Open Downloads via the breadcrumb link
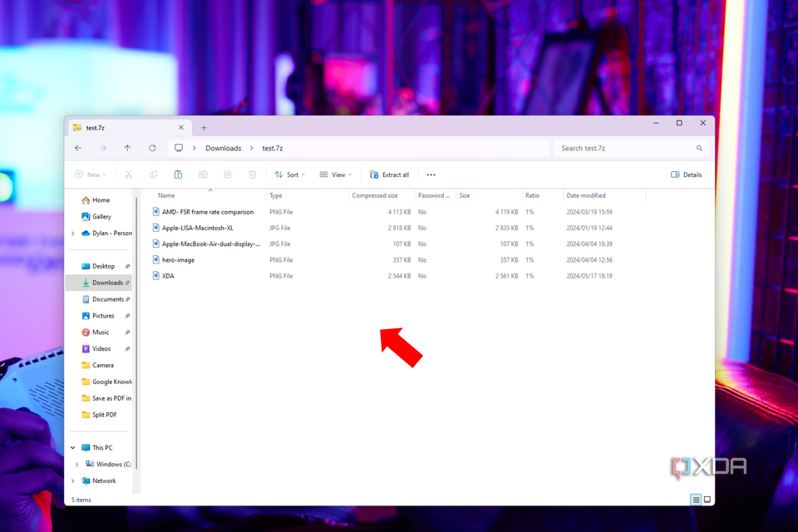This screenshot has height=532, width=798. (x=223, y=148)
